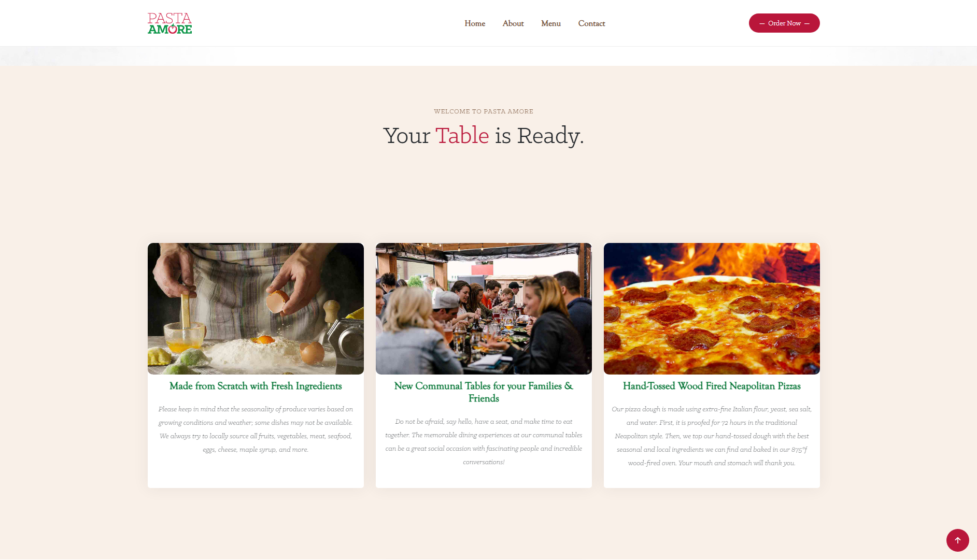
Task: Click the red word 'Table' in headline
Action: tap(462, 136)
